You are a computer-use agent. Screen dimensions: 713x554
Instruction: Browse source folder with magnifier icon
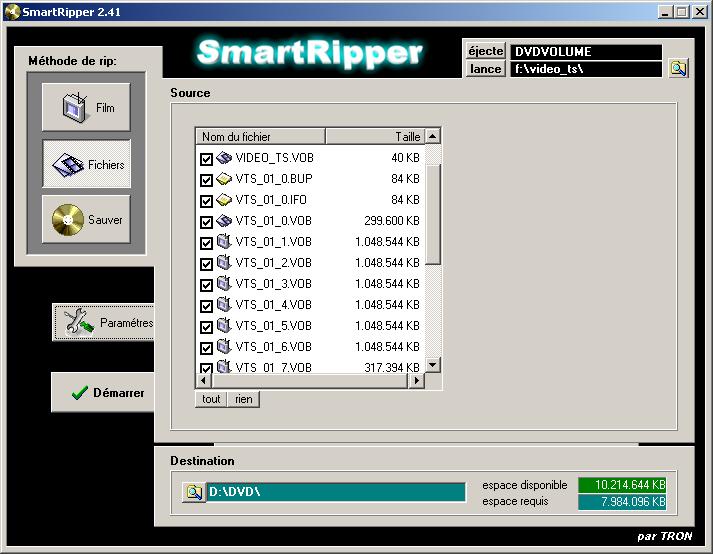coord(678,69)
